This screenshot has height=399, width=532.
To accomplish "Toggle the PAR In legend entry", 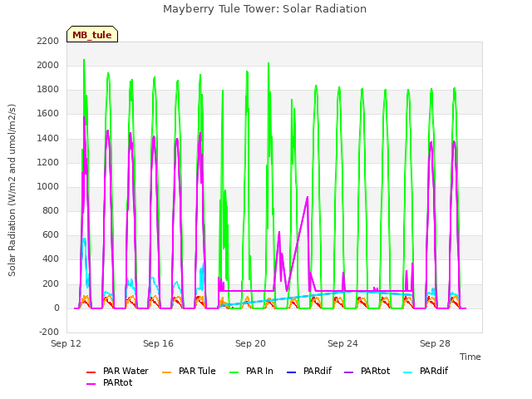I will (x=251, y=372).
